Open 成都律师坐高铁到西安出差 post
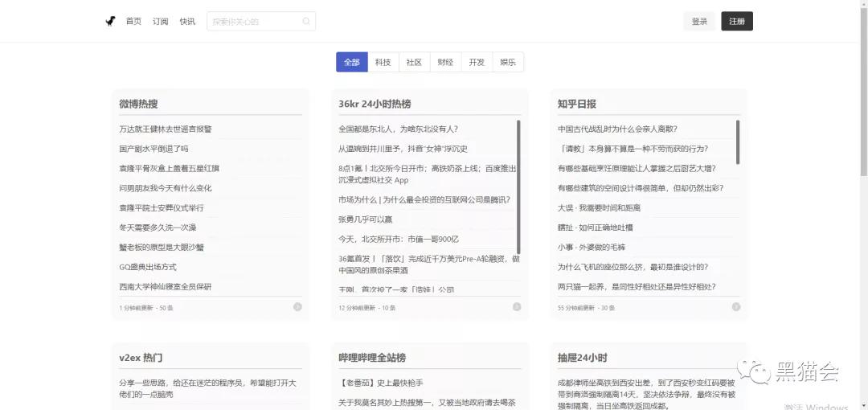This screenshot has width=868, height=410. tap(646, 395)
